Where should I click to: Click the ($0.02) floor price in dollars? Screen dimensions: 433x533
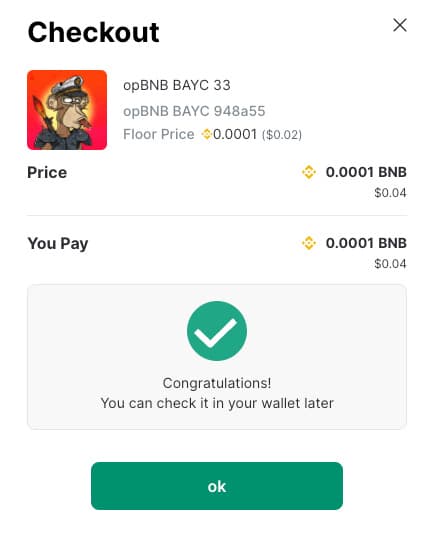(282, 135)
